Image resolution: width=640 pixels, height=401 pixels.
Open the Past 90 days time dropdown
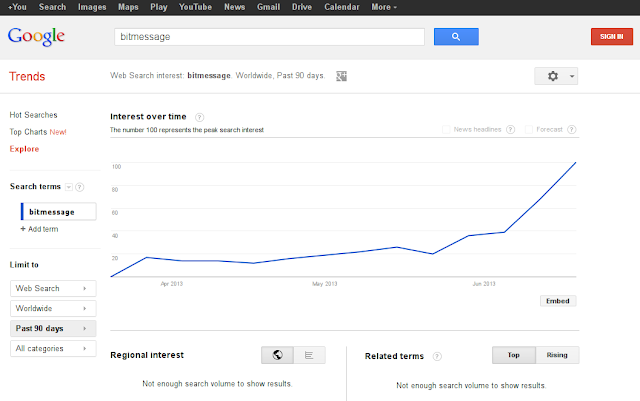coord(53,328)
